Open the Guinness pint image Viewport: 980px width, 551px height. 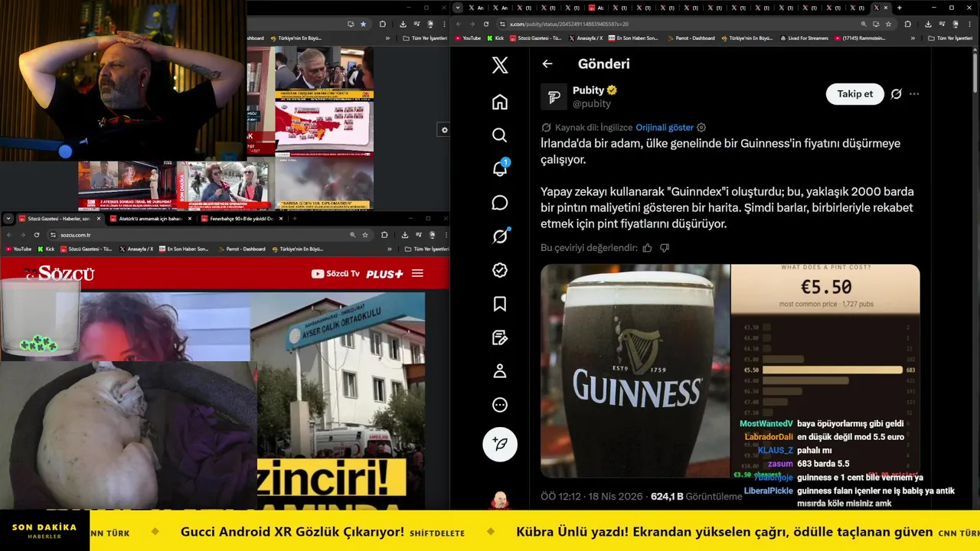635,371
